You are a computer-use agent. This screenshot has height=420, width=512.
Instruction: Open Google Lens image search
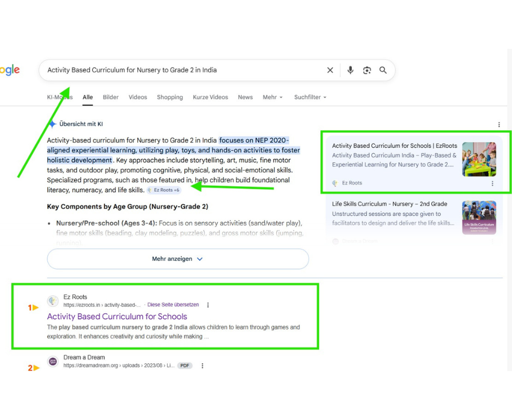click(367, 70)
